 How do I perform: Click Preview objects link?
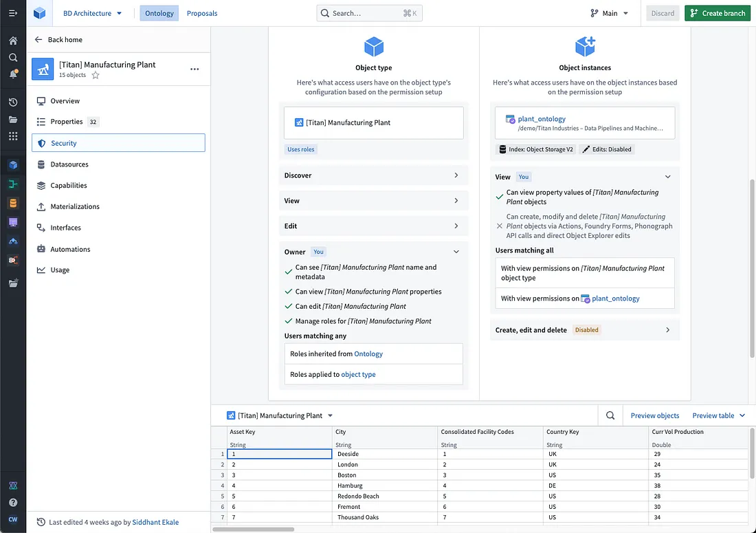654,415
